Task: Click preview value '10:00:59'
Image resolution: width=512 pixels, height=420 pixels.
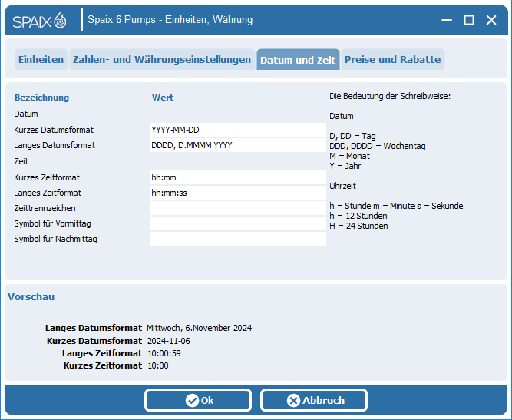Action: [x=164, y=353]
